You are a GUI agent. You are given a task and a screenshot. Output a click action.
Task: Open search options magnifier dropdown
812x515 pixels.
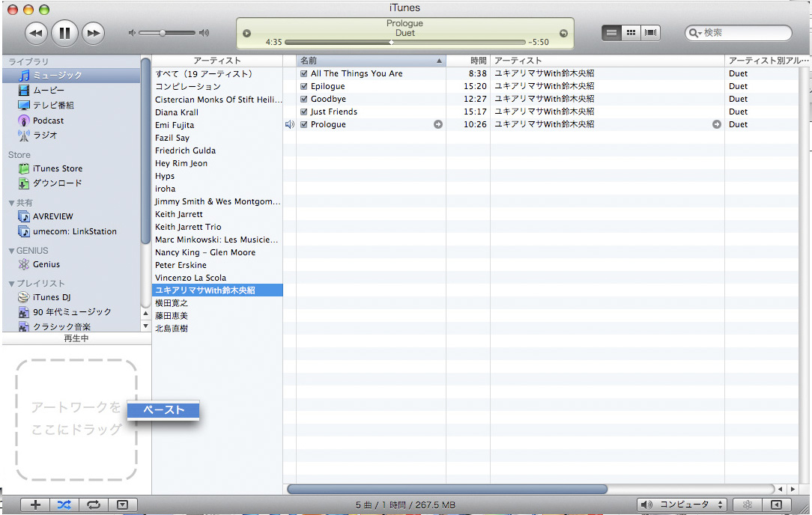point(695,33)
